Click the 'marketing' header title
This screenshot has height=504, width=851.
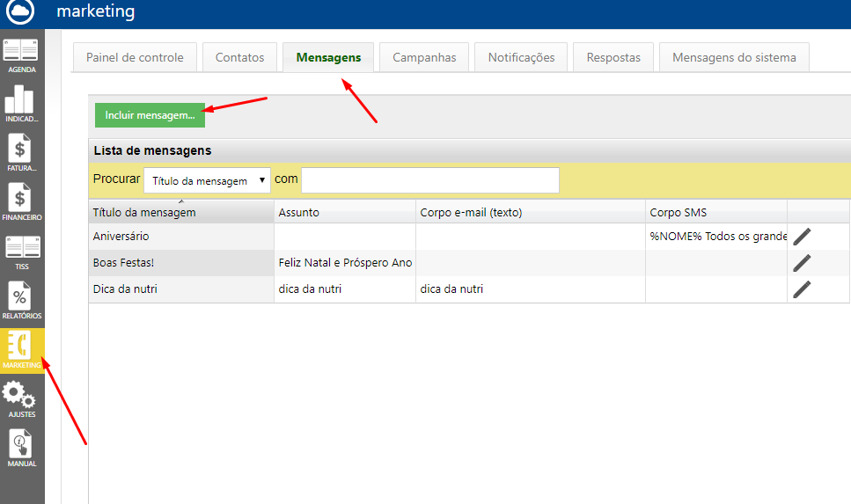tap(96, 11)
